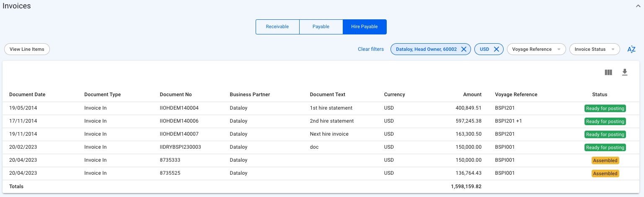
Task: Open the Voyage Reference dropdown
Action: pyautogui.click(x=536, y=49)
